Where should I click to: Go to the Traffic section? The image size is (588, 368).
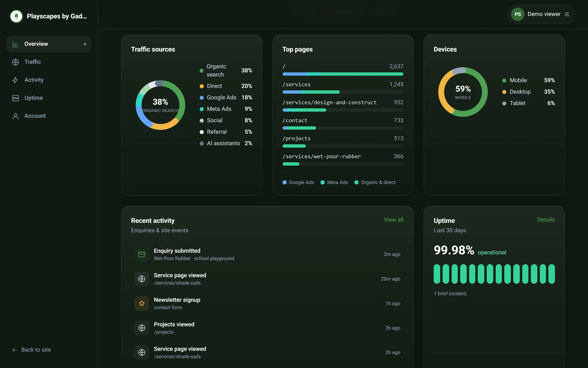49,62
